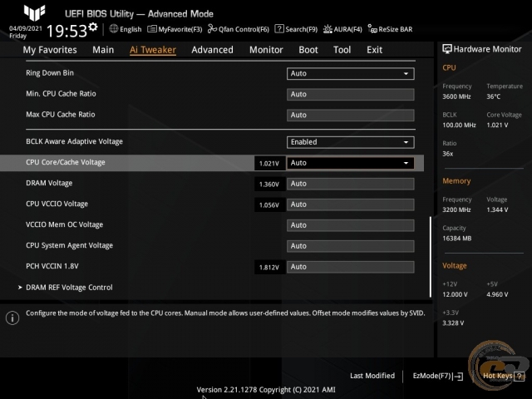Click the 3.328 V reading

[x=453, y=323]
